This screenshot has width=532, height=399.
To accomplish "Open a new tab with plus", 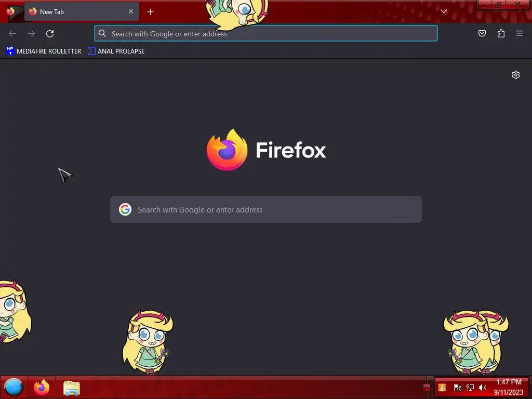I will point(150,12).
